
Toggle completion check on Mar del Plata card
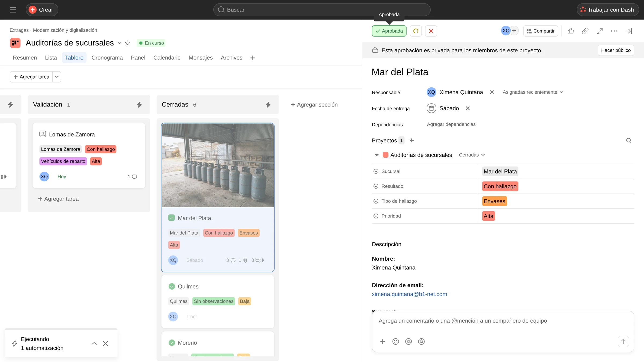pos(171,218)
